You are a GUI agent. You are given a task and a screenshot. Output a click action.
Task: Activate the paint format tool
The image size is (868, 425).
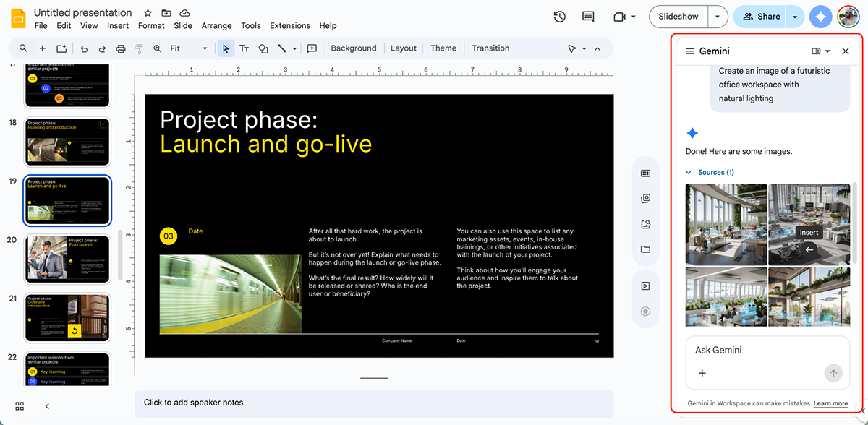[x=139, y=48]
